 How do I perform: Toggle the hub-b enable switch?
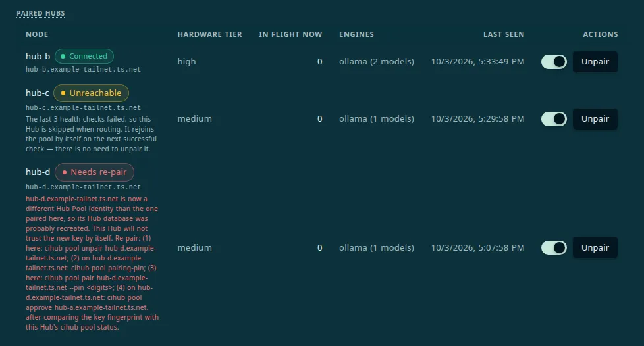tap(554, 62)
